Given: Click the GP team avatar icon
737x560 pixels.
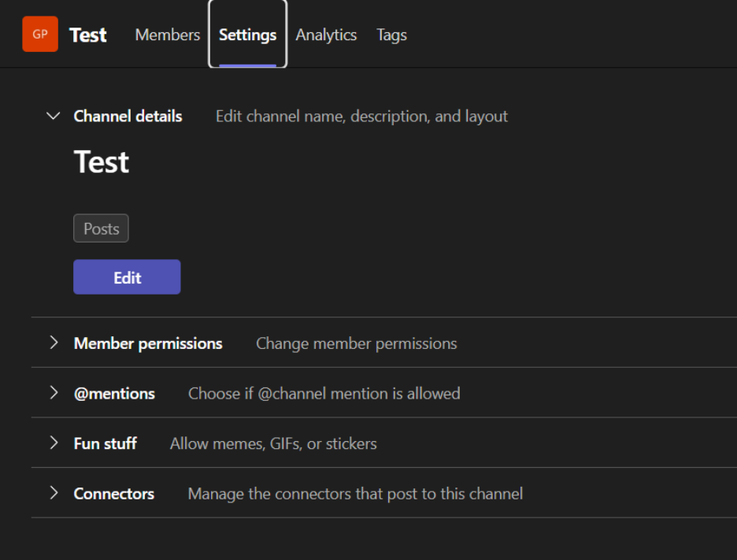Looking at the screenshot, I should coord(40,35).
